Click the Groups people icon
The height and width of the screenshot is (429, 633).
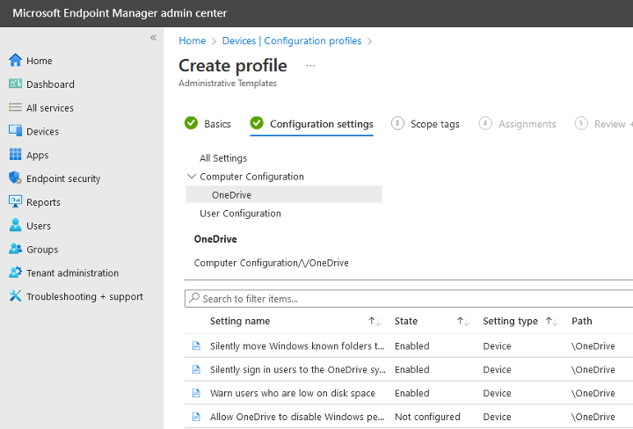[15, 249]
